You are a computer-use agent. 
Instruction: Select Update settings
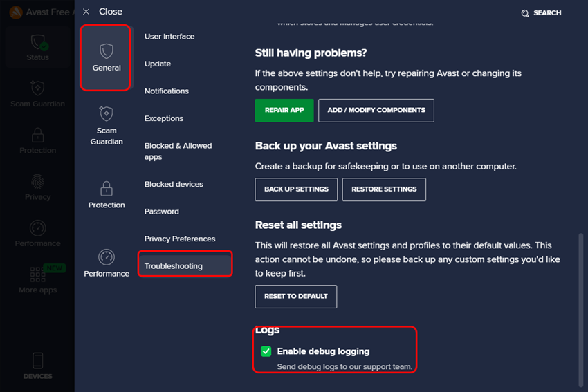coord(158,64)
